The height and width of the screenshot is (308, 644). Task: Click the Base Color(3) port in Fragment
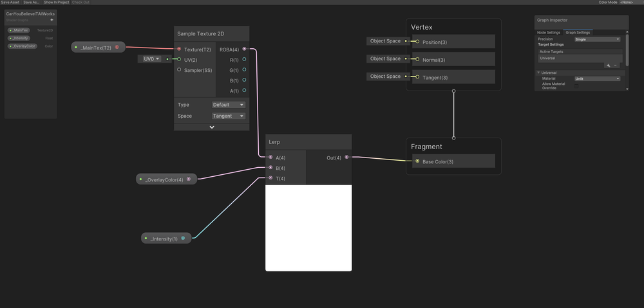coord(417,161)
